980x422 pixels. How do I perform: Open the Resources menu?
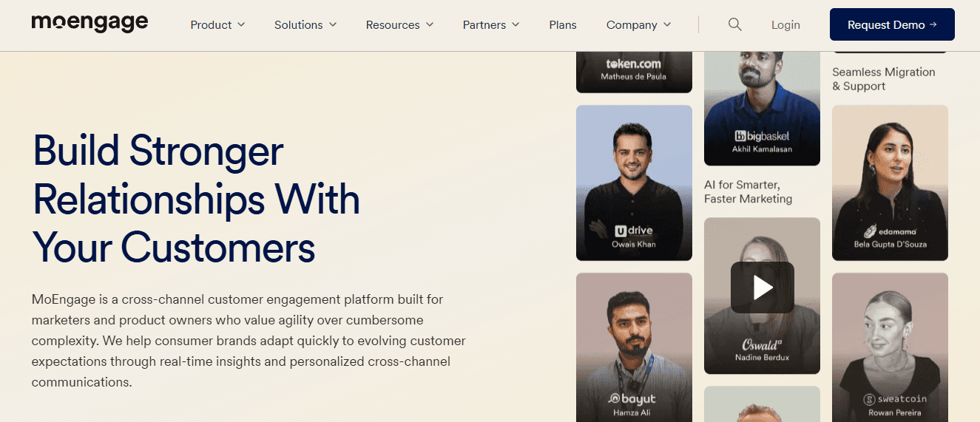pos(400,24)
